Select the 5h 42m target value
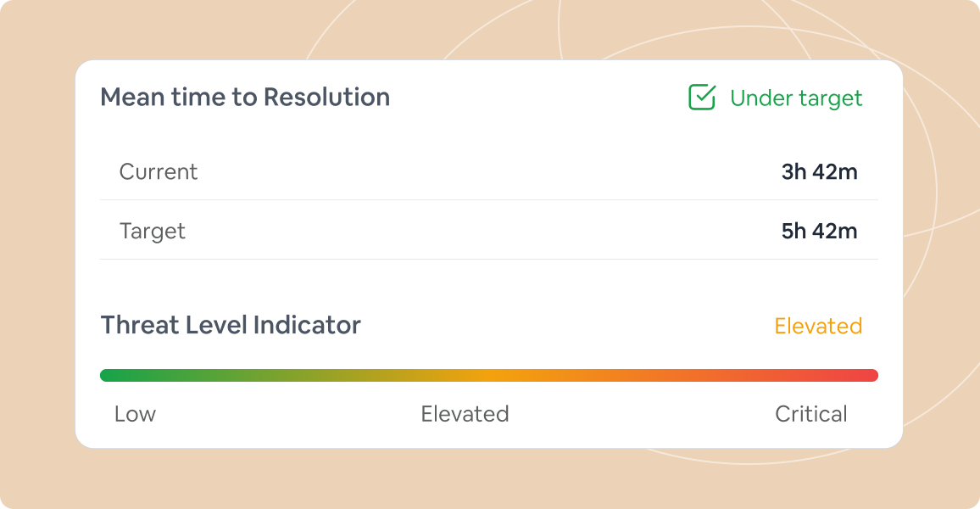Image resolution: width=980 pixels, height=509 pixels. tap(819, 232)
